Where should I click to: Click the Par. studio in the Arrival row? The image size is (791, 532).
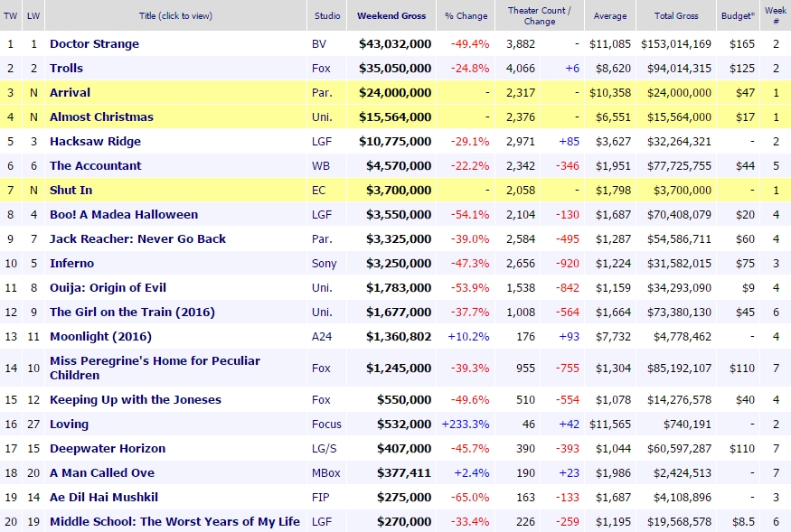point(322,93)
